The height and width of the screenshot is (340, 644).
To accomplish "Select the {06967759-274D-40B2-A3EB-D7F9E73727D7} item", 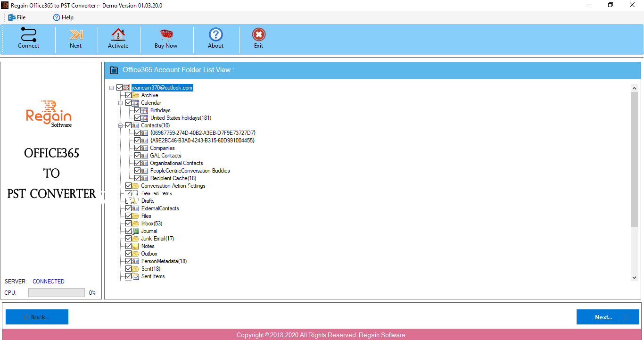I will [x=203, y=133].
